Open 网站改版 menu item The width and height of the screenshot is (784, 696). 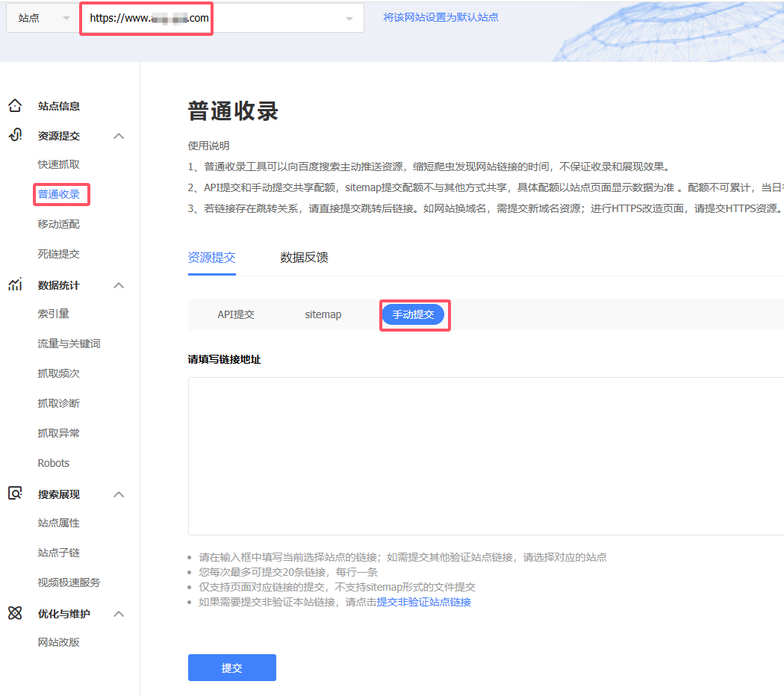(58, 642)
